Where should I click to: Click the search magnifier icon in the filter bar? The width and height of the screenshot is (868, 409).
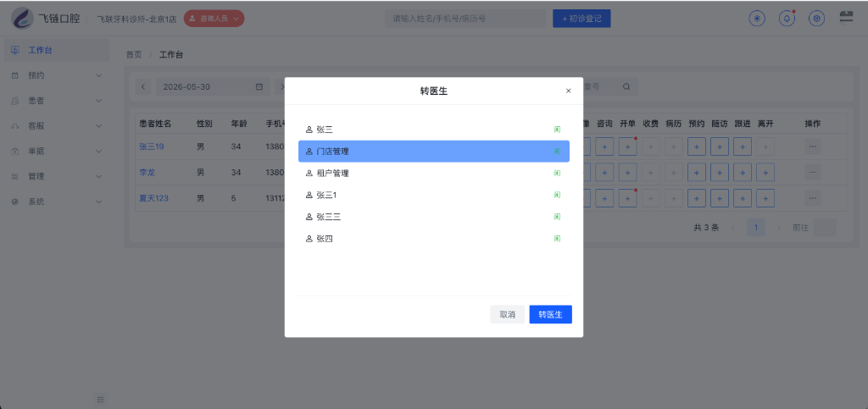click(x=626, y=86)
